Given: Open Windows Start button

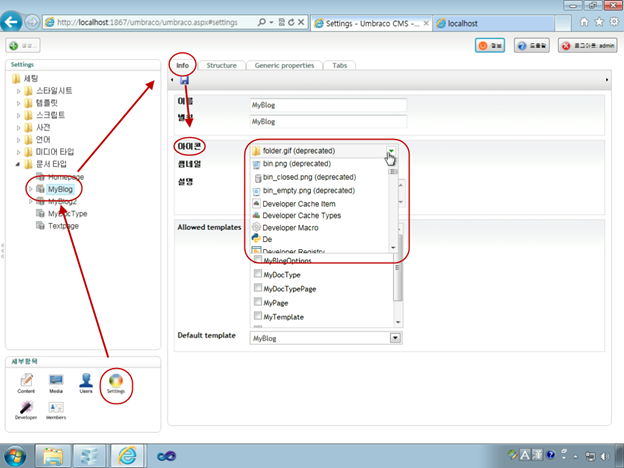Looking at the screenshot, I should pos(15,456).
